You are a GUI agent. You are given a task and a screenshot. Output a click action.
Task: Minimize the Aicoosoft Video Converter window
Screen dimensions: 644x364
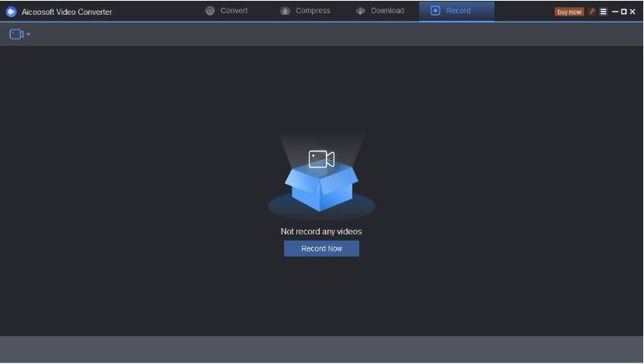click(x=615, y=12)
